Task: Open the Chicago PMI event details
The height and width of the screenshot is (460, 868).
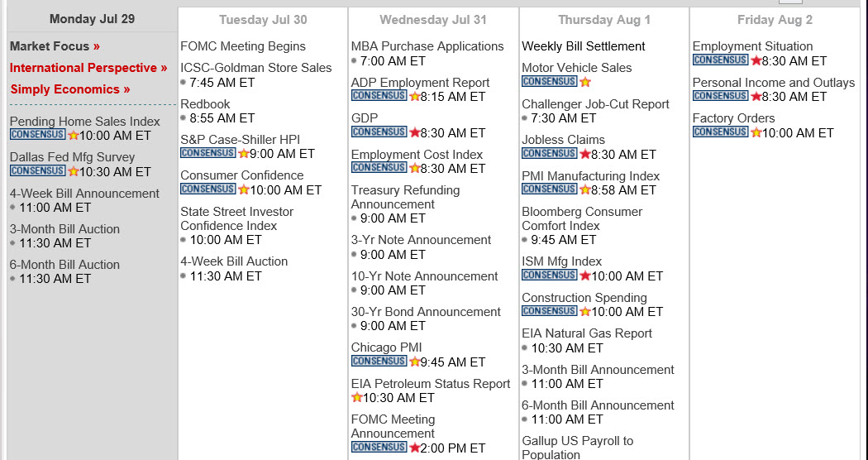Action: [386, 347]
